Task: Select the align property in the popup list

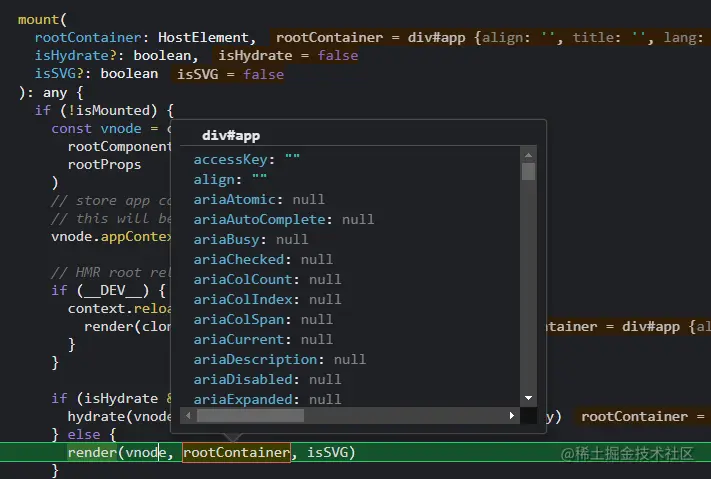Action: click(230, 180)
